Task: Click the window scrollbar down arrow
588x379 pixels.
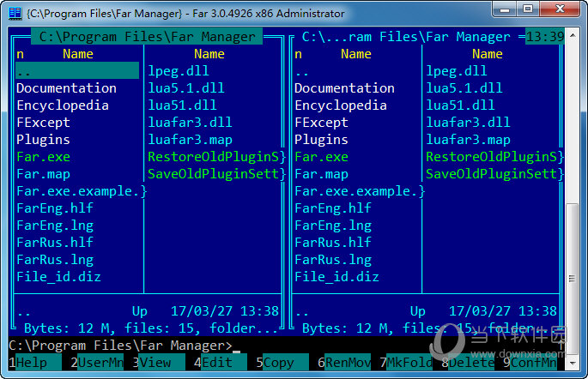Action: pyautogui.click(x=573, y=363)
